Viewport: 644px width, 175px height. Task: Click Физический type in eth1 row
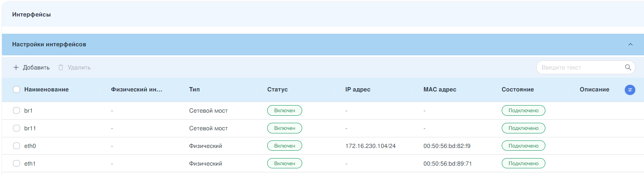pyautogui.click(x=205, y=164)
